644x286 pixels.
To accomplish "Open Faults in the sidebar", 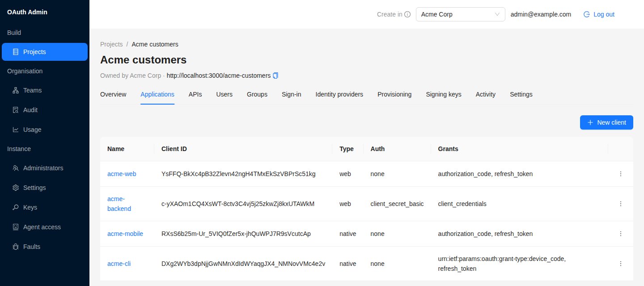I will 45,247.
